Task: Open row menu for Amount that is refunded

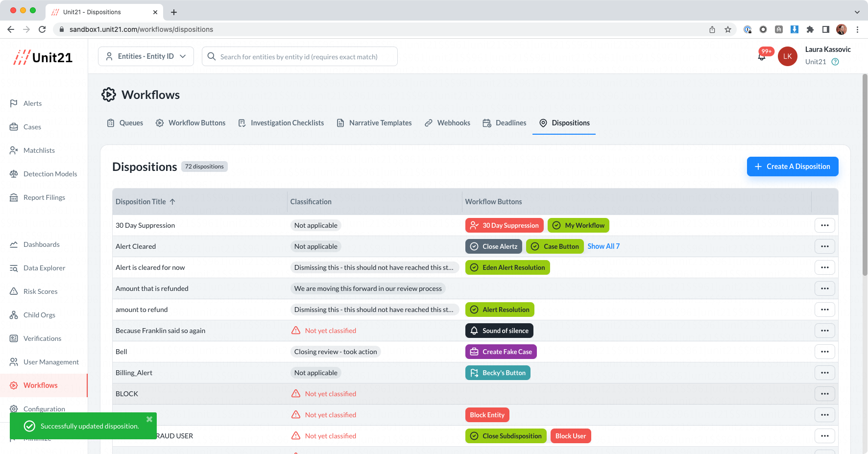Action: (x=825, y=288)
